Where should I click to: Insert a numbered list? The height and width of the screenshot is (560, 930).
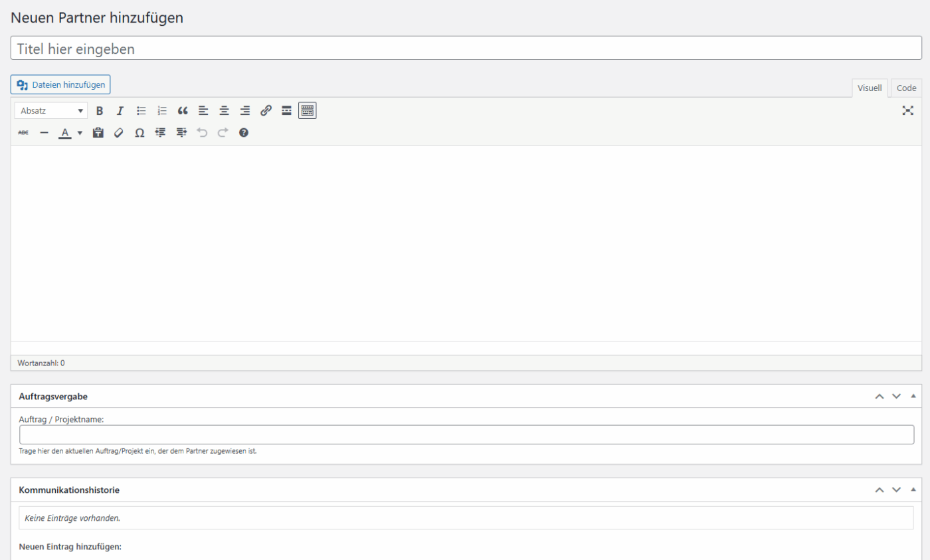pos(162,111)
